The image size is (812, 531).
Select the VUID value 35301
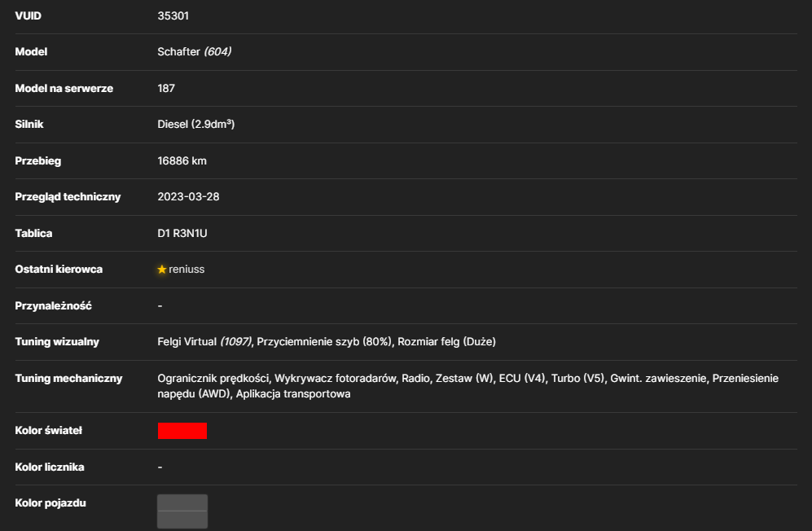click(x=173, y=16)
